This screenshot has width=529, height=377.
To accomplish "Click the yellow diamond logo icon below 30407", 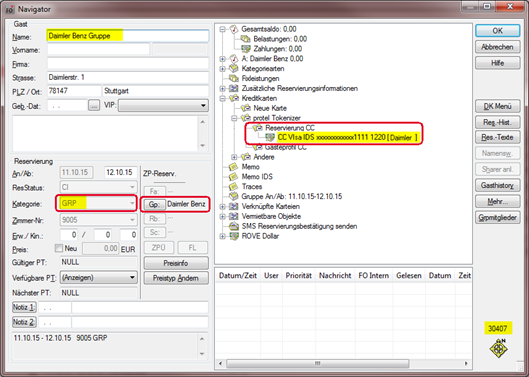I will click(498, 348).
